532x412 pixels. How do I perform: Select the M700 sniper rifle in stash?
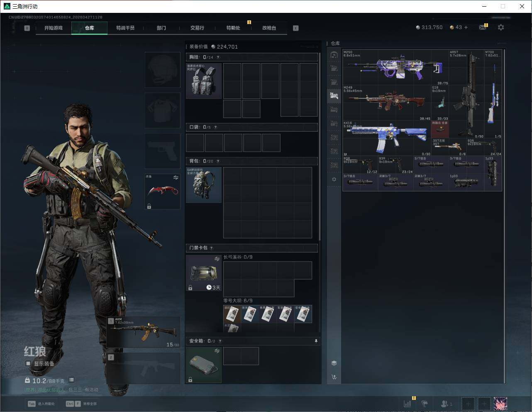(x=493, y=94)
